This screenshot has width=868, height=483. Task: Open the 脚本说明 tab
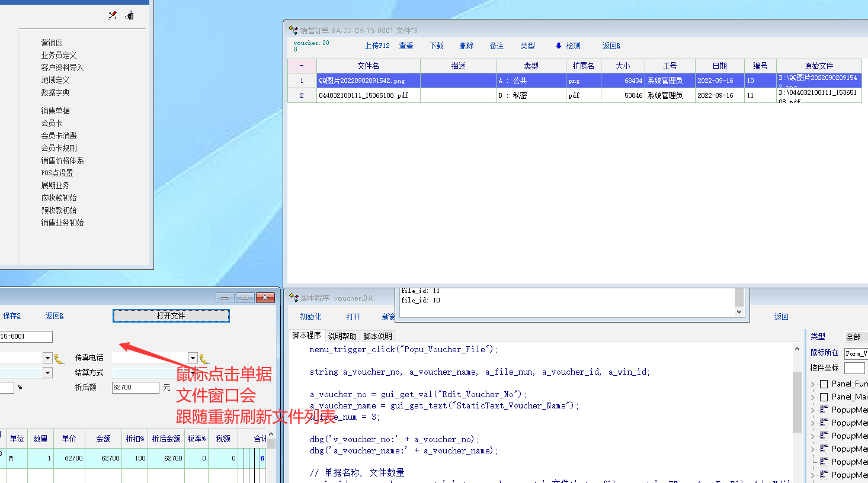coord(377,336)
